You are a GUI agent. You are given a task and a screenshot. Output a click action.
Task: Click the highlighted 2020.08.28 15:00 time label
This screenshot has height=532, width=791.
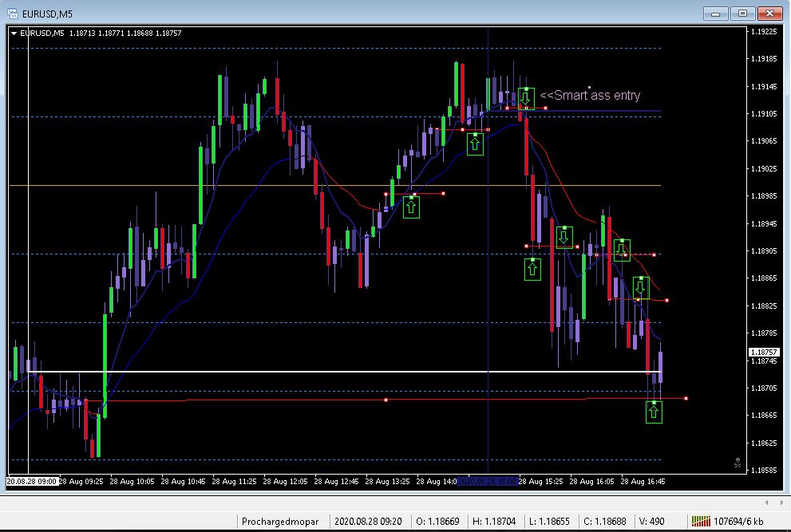(x=488, y=481)
